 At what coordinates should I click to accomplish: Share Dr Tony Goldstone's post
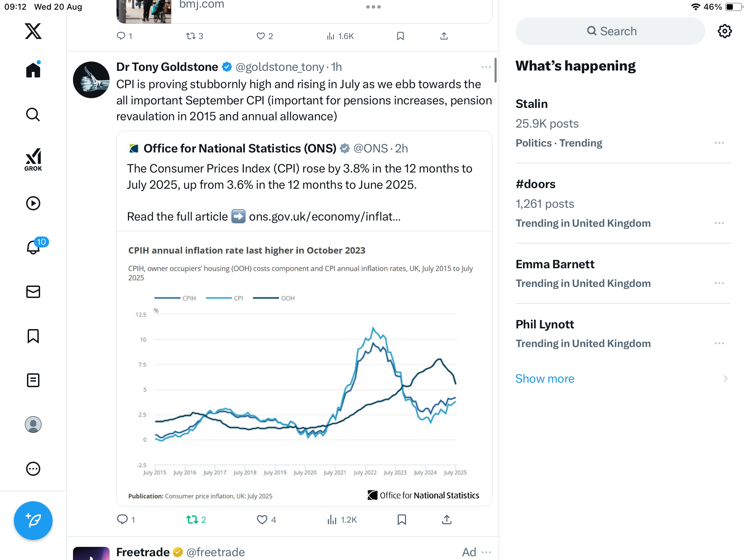point(446,520)
